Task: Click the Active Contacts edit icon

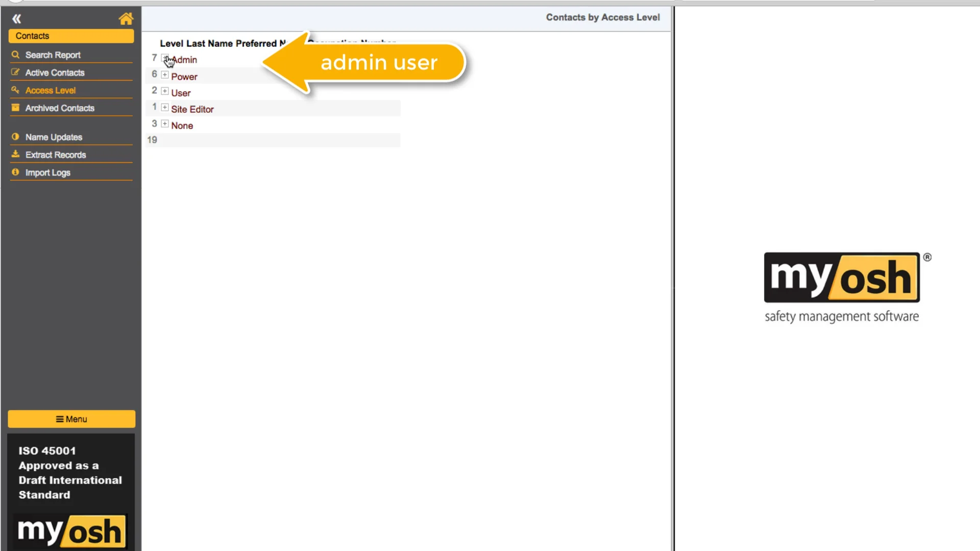Action: click(15, 72)
